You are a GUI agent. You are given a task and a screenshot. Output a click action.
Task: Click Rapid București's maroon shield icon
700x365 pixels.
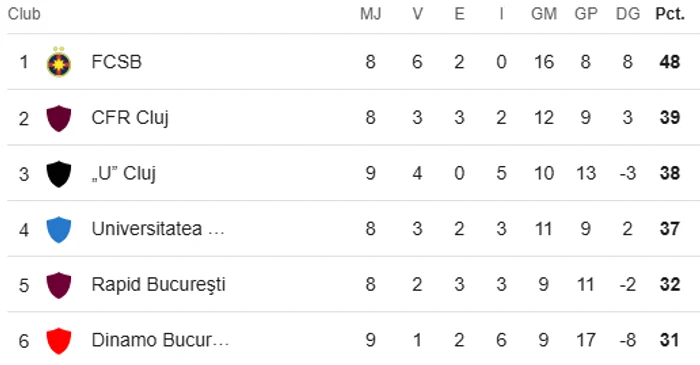point(59,285)
